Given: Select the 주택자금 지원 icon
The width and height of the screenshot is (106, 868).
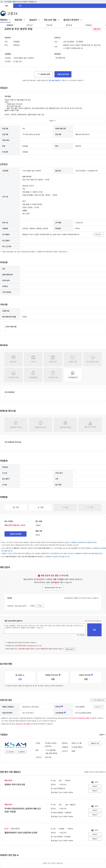Looking at the screenshot, I should pyautogui.click(x=13, y=375).
